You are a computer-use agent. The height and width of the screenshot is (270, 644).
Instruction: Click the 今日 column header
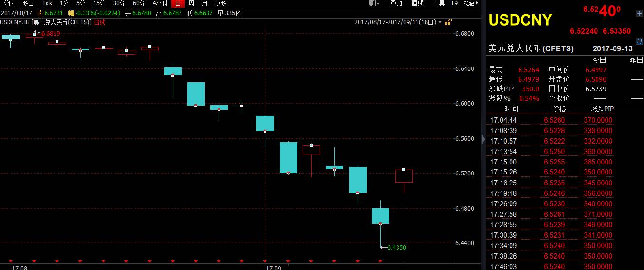pos(599,60)
